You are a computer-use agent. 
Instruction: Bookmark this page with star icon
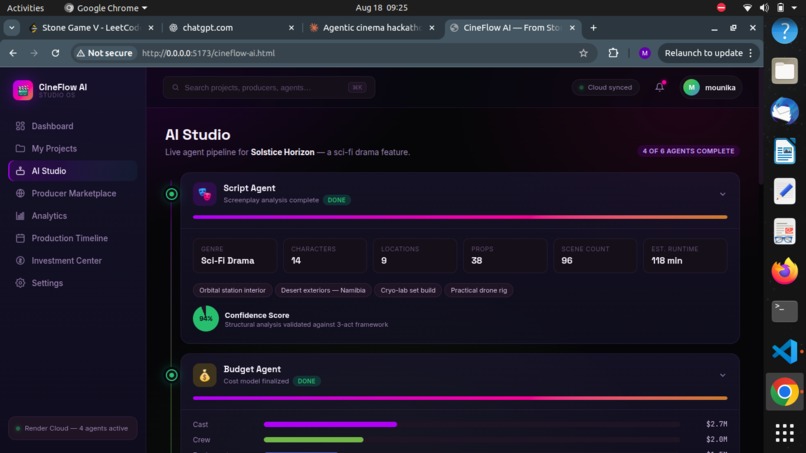point(583,53)
